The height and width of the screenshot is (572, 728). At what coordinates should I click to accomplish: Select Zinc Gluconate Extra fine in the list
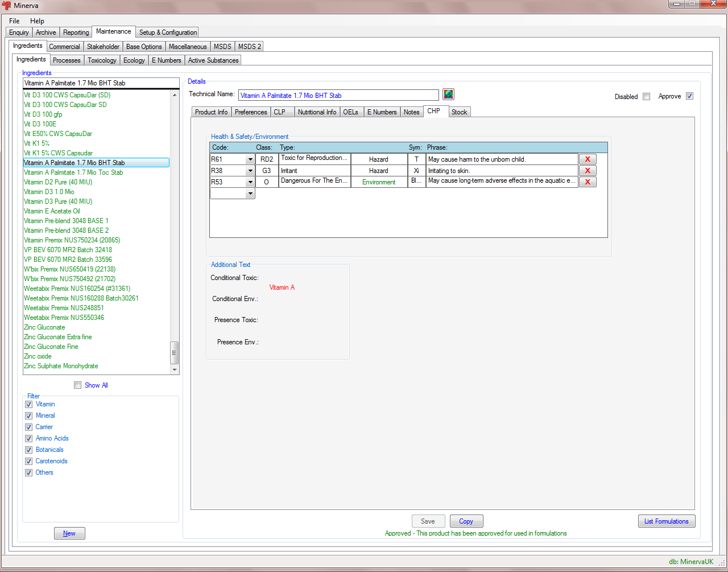click(57, 337)
